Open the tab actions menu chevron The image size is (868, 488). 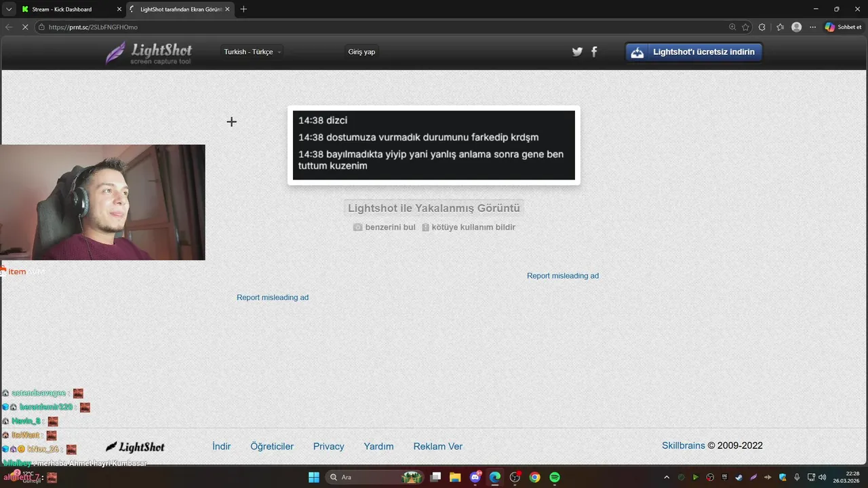8,9
